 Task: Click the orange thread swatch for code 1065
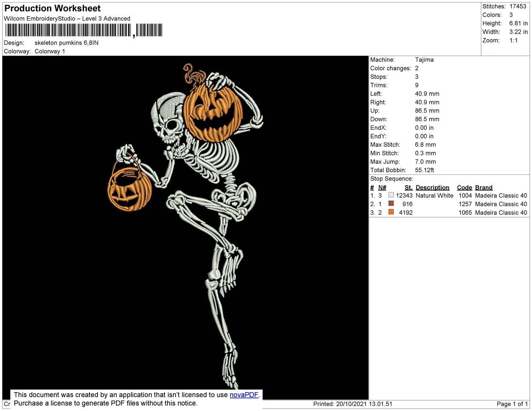coord(391,212)
